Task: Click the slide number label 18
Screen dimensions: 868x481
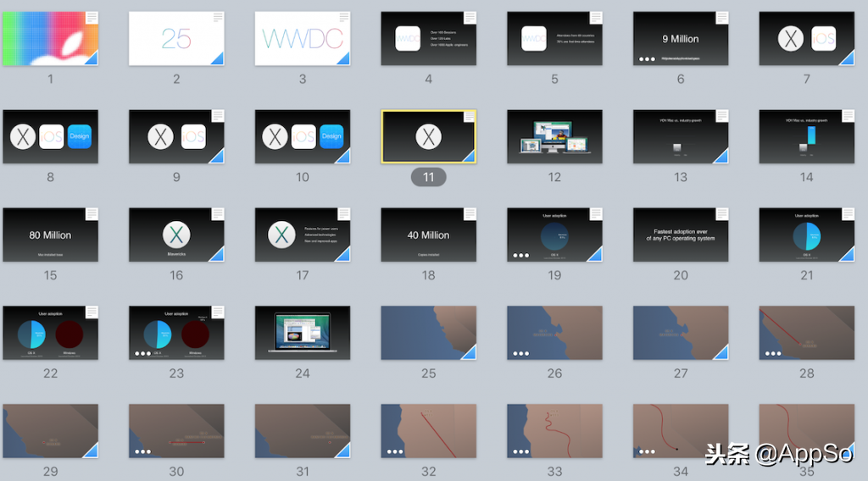Action: [x=428, y=275]
